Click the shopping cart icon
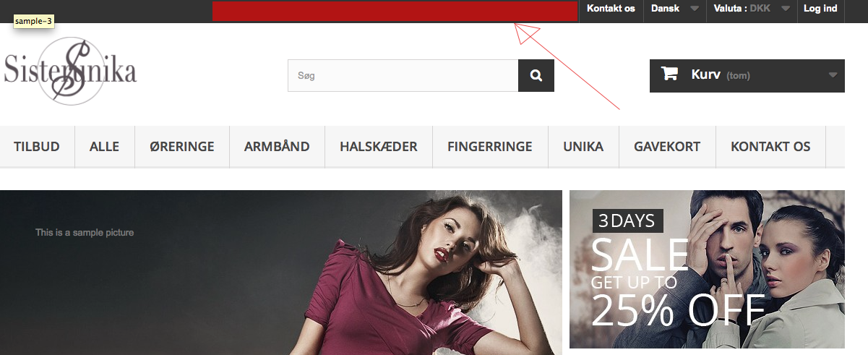This screenshot has height=355, width=868. (x=669, y=74)
